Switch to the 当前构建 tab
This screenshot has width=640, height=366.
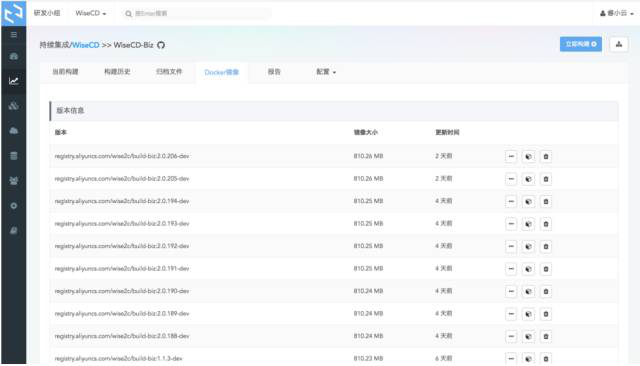click(65, 72)
